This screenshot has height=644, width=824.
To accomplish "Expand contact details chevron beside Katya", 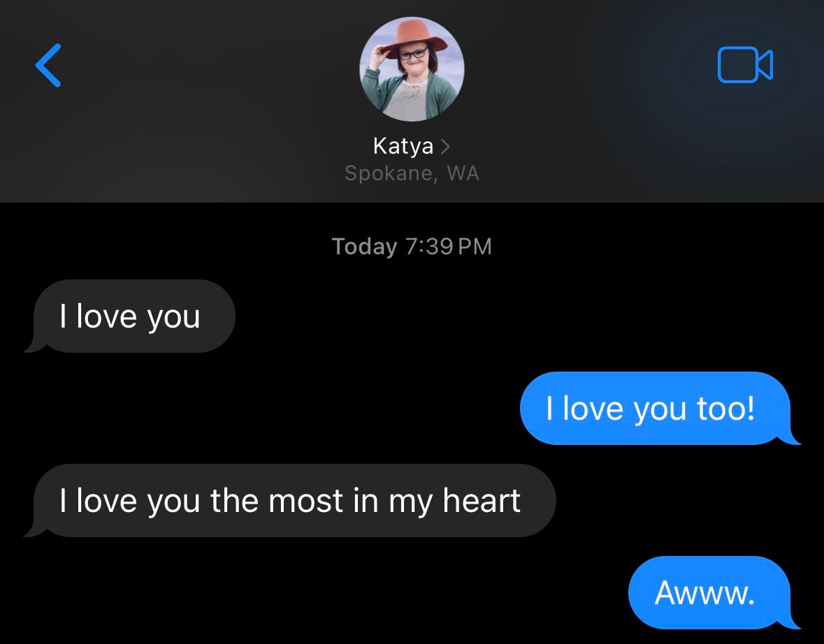I will [x=445, y=146].
